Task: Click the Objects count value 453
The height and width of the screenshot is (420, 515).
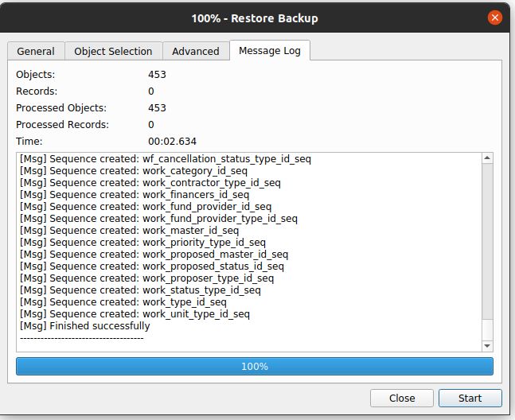Action: (157, 75)
